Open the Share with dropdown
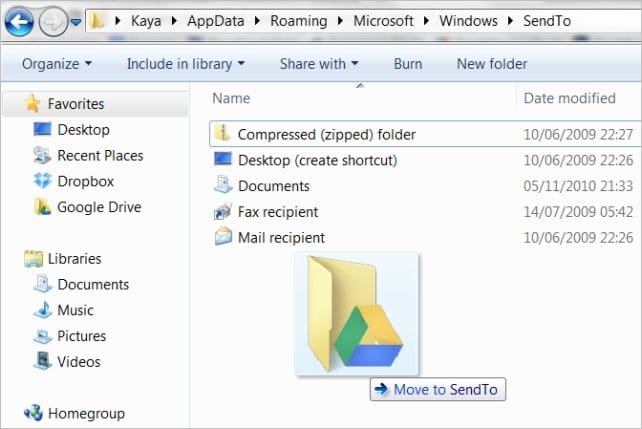 tap(319, 64)
